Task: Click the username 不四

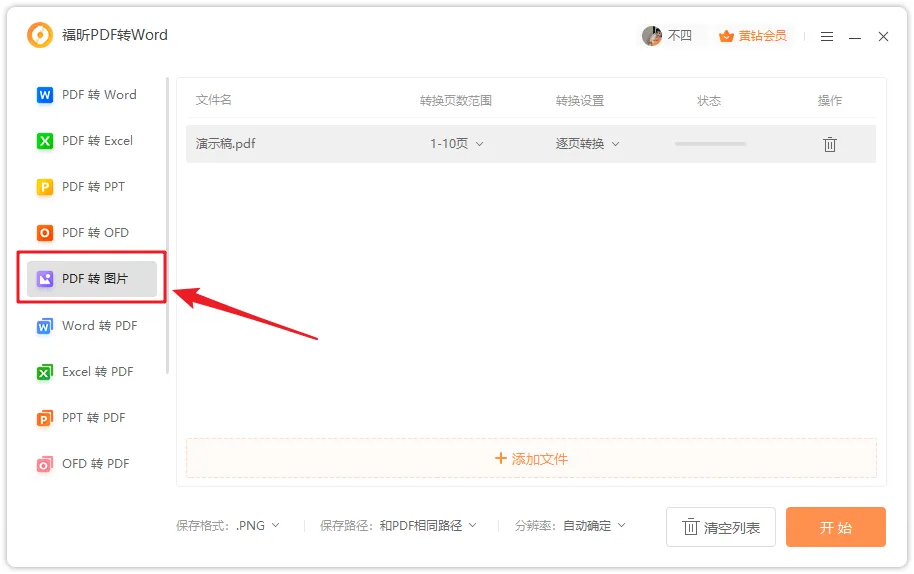Action: [x=680, y=36]
